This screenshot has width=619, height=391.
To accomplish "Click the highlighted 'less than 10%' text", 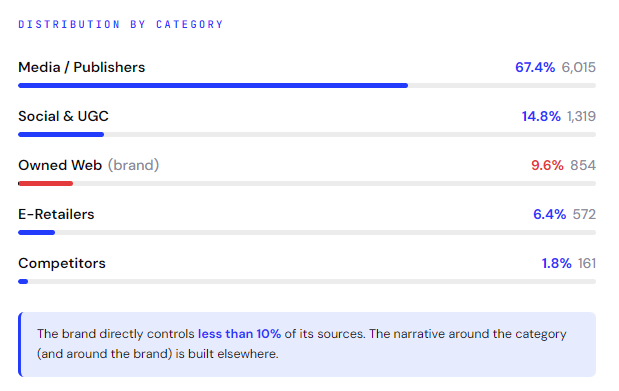I will (x=239, y=334).
